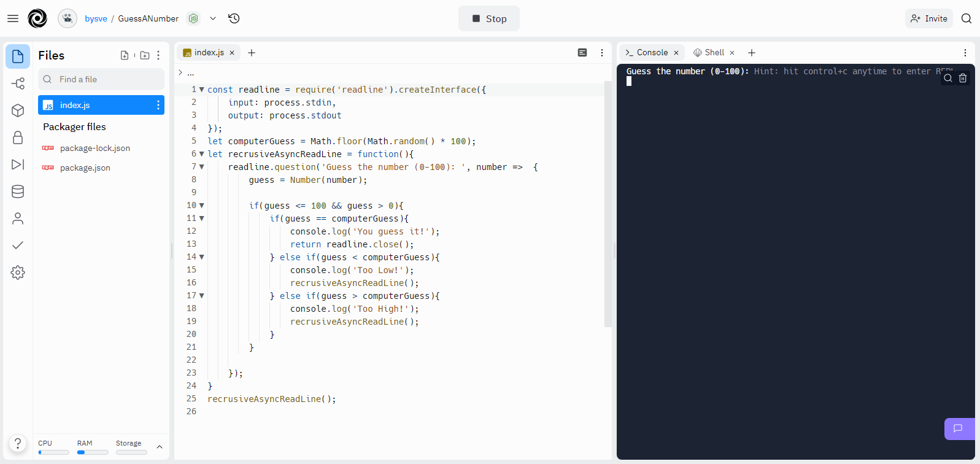Expand the breadcrumb arrow above editor
Viewport: 980px width, 464px height.
coord(180,72)
